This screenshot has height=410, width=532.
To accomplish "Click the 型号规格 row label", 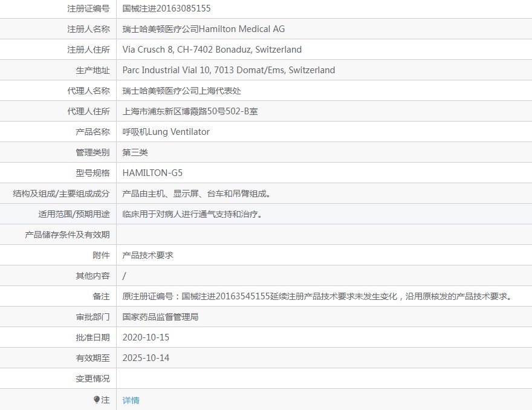I will point(92,173).
